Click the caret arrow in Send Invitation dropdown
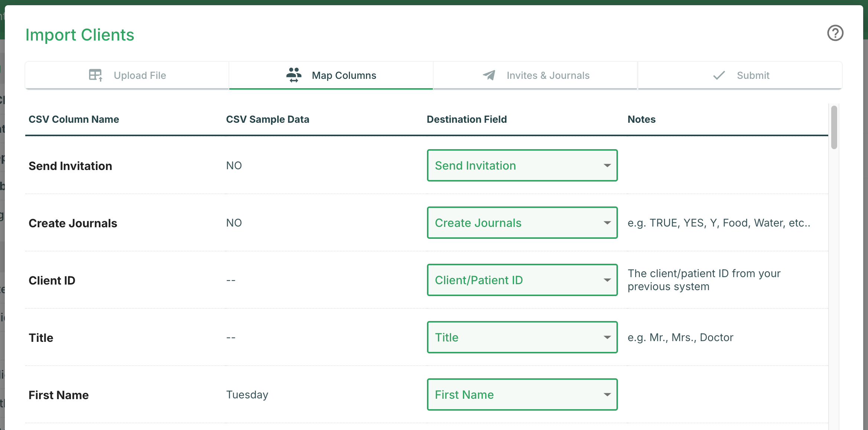This screenshot has width=868, height=430. coord(607,165)
